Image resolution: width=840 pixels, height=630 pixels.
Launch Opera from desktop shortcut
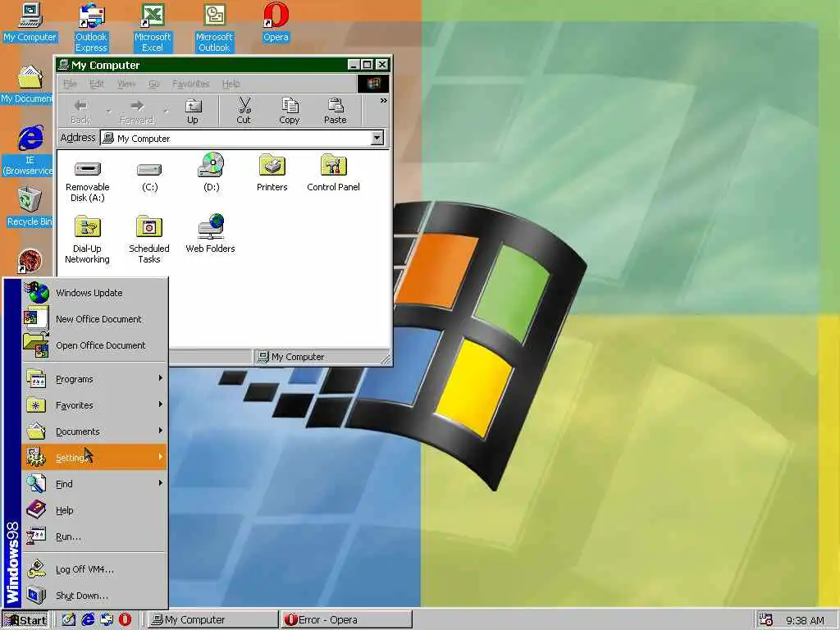[276, 22]
